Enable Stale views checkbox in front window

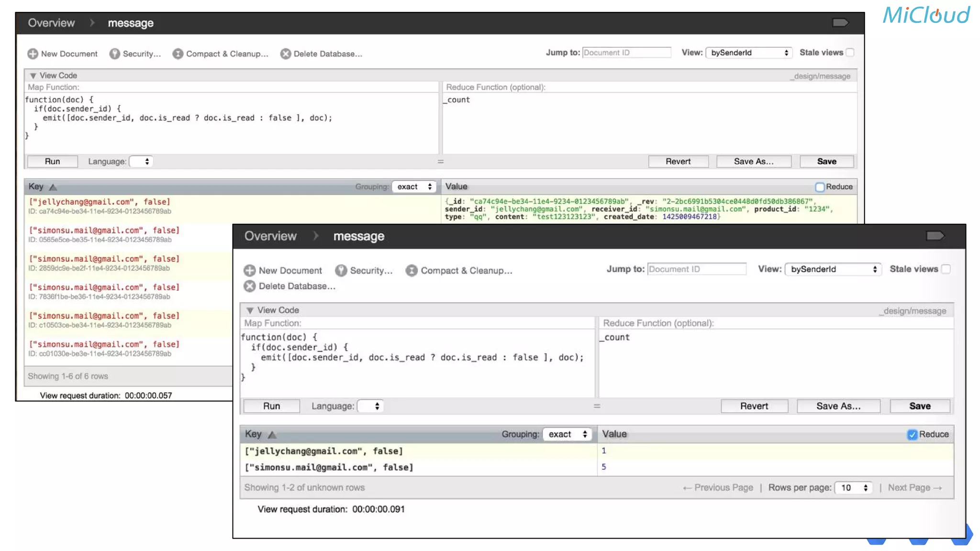[946, 269]
